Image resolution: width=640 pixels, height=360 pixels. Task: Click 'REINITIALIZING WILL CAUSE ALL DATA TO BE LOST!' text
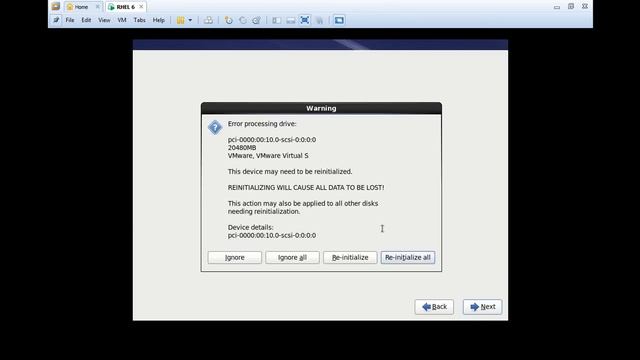[306, 188]
